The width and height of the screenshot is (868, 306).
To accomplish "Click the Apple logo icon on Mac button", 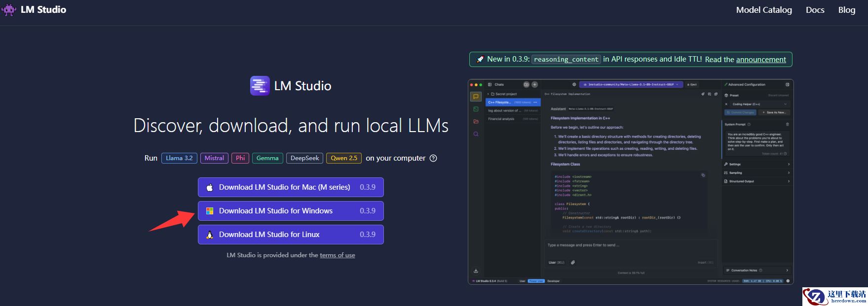I will 209,187.
